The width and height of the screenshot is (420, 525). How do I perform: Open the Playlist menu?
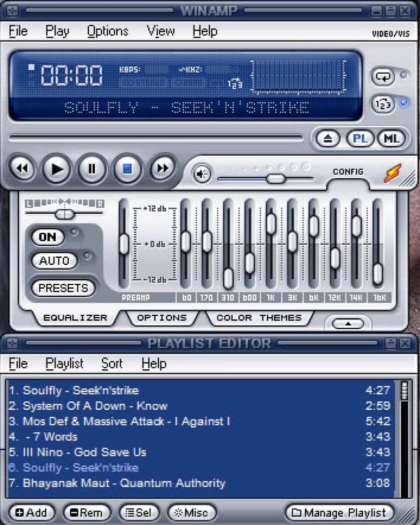coord(64,364)
